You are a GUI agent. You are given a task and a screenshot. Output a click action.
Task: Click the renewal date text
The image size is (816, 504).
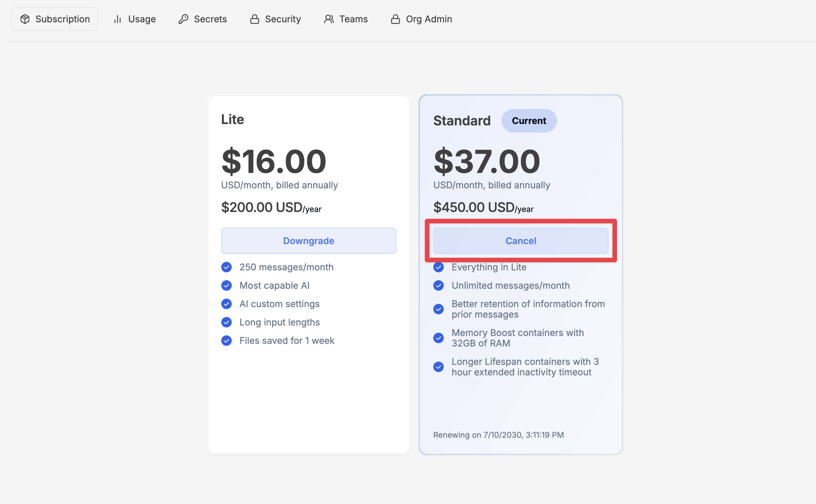pyautogui.click(x=498, y=435)
